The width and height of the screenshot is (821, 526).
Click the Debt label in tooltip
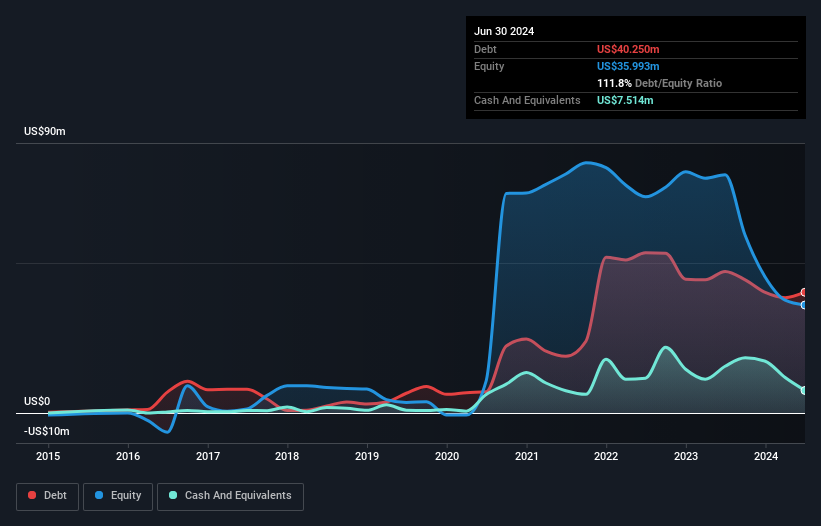coord(485,49)
